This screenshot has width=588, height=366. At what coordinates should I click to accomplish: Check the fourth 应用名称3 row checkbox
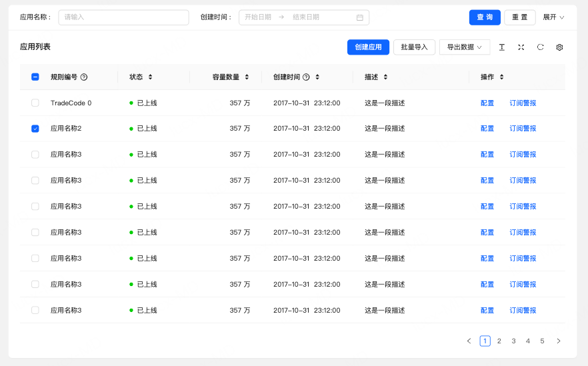tap(35, 232)
